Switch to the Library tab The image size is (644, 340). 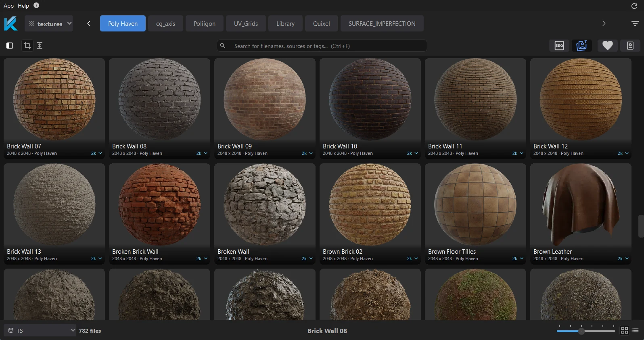(x=285, y=23)
